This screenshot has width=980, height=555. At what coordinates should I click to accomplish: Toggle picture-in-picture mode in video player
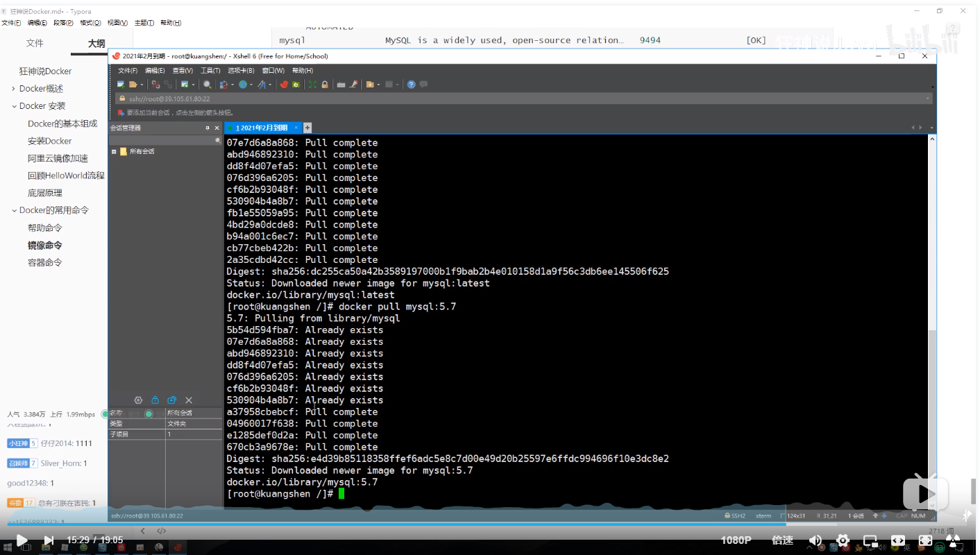coord(870,540)
